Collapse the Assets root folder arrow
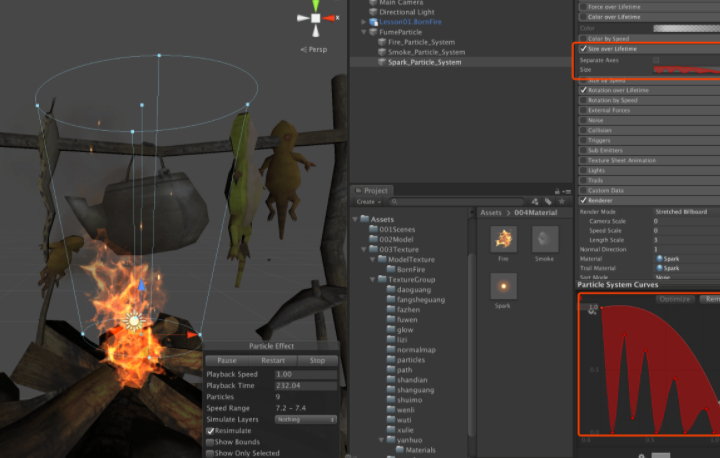The width and height of the screenshot is (720, 458). point(355,219)
